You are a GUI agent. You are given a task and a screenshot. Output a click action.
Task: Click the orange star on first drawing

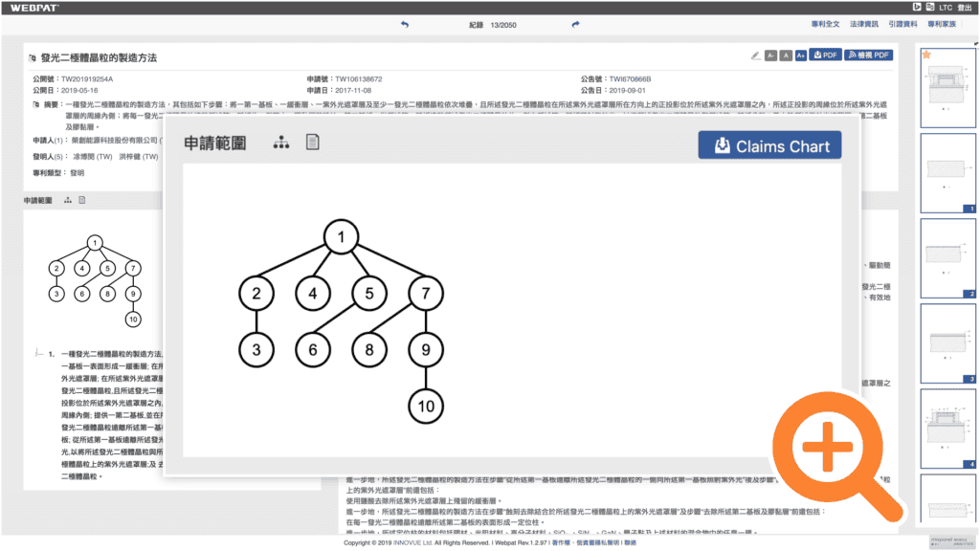click(x=926, y=55)
